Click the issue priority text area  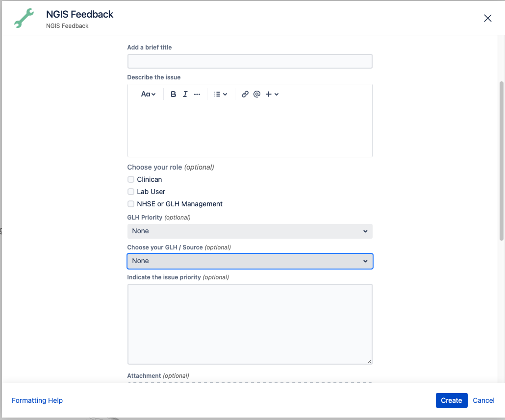coord(250,324)
